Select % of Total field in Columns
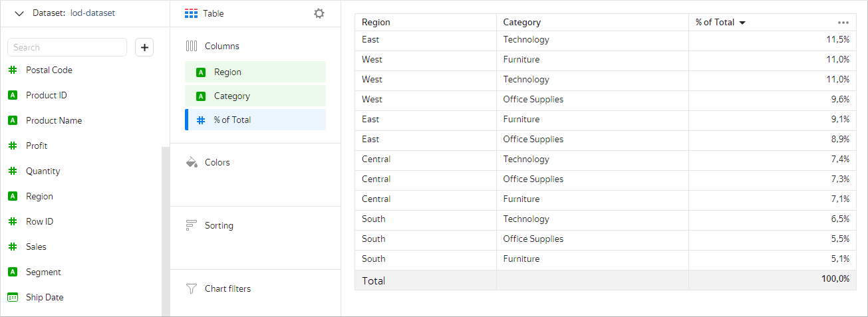Screen dimensions: 868x317 point(255,120)
